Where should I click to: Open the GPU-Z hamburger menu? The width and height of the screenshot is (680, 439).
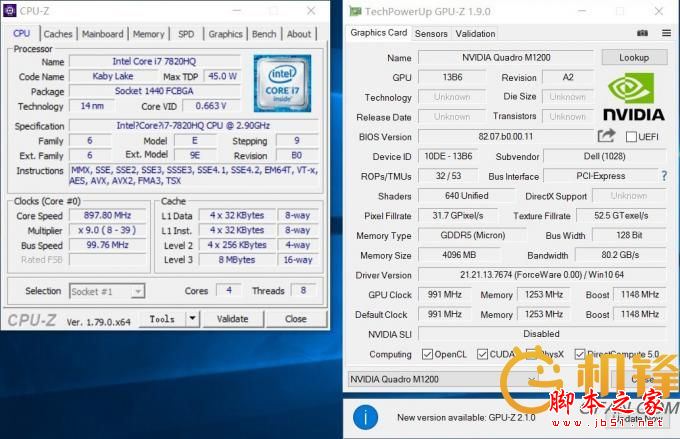point(667,33)
